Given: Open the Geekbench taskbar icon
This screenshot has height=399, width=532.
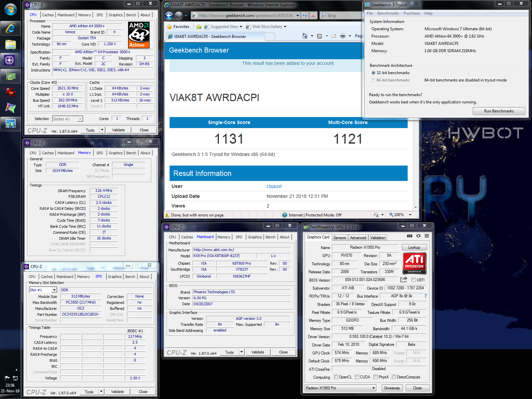Looking at the screenshot, I should (x=11, y=124).
